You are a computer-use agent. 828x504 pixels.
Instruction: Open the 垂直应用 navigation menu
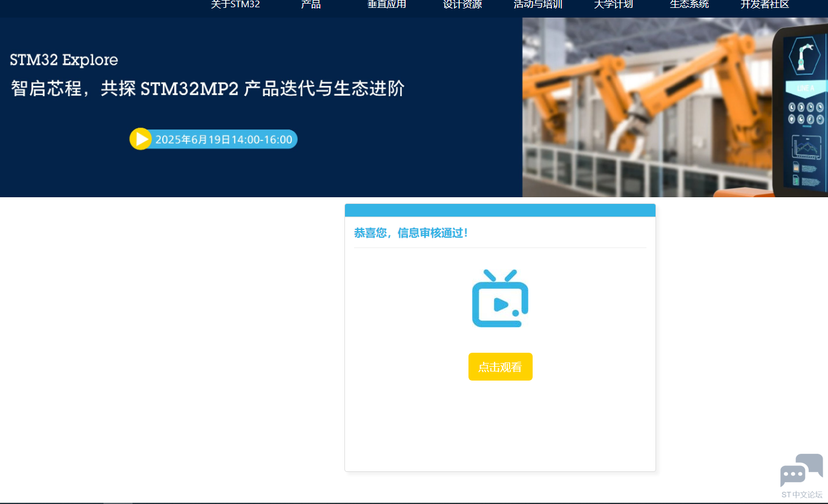[387, 5]
